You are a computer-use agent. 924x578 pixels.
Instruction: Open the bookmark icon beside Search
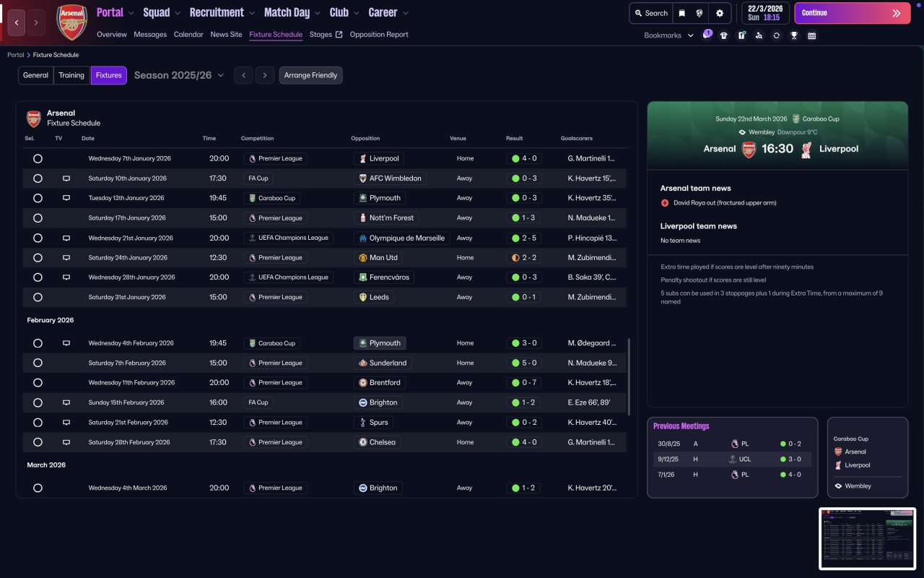point(681,13)
